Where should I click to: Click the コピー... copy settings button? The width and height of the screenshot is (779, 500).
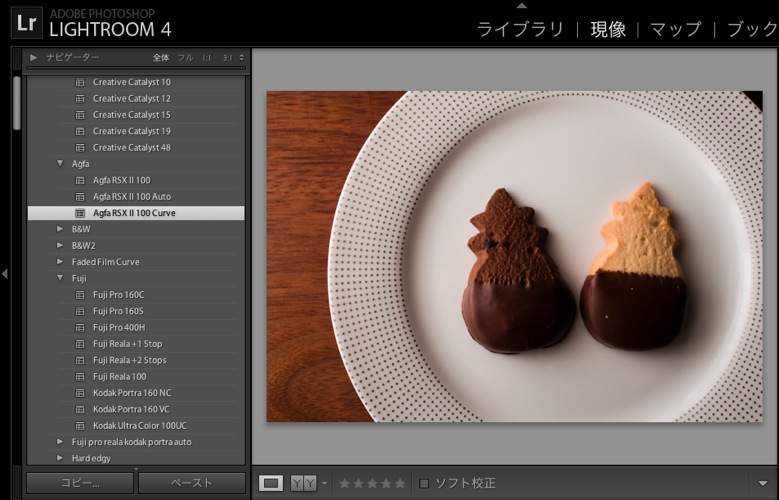80,483
